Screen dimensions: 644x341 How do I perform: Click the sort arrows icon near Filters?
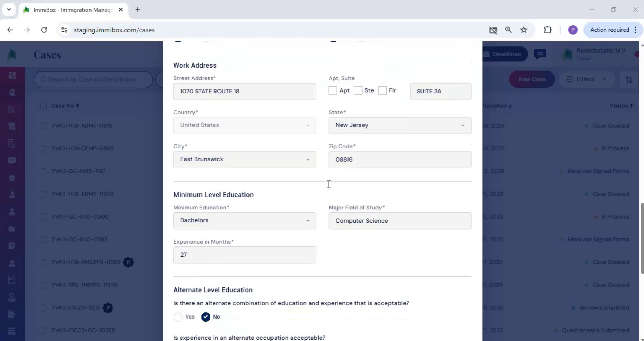[629, 79]
